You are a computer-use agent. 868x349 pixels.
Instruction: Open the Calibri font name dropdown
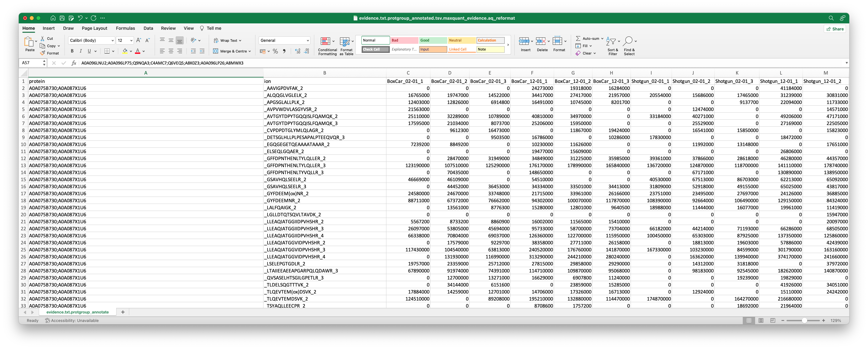pyautogui.click(x=113, y=40)
